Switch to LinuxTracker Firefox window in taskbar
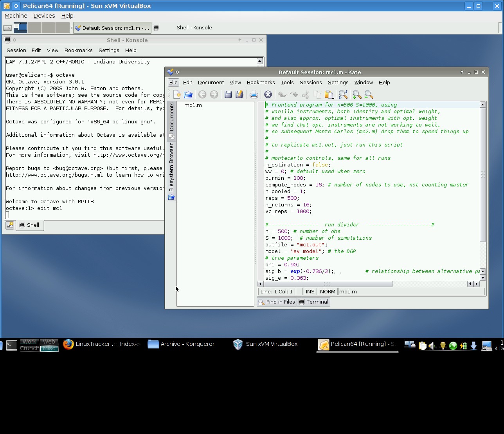Image resolution: width=504 pixels, height=434 pixels. 101,344
